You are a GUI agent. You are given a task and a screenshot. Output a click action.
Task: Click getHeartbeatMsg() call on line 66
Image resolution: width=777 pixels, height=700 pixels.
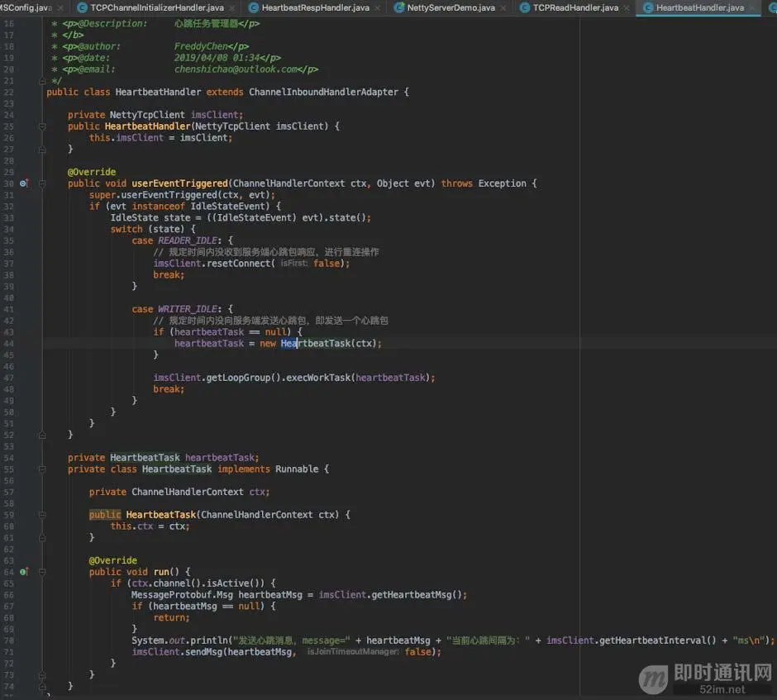[416, 594]
